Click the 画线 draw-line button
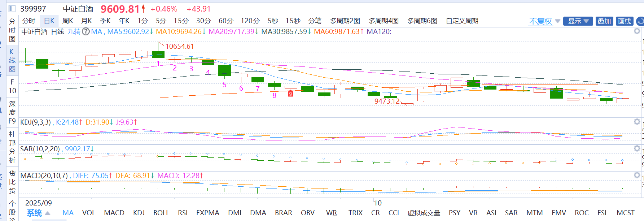 625,21
